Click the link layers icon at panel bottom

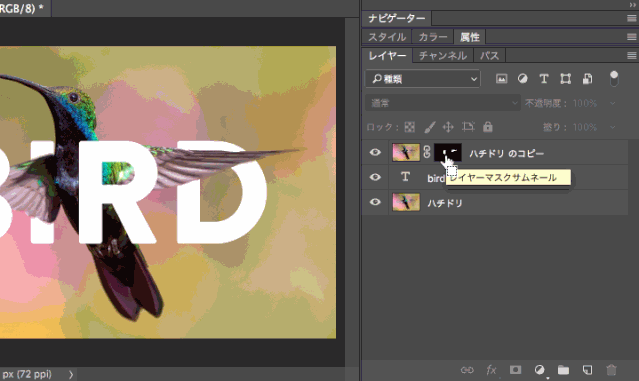[x=467, y=370]
